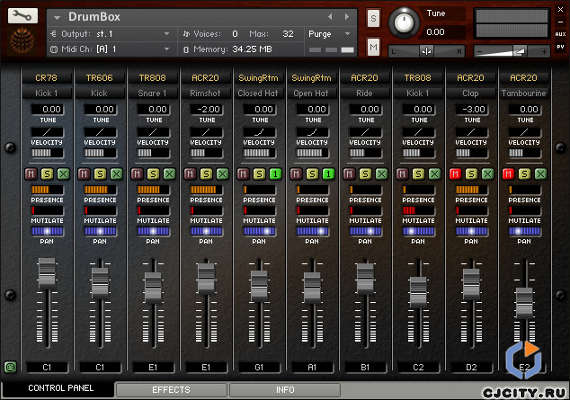Click the velocity curve display on Closed Hat
570x400 pixels.
(x=259, y=132)
